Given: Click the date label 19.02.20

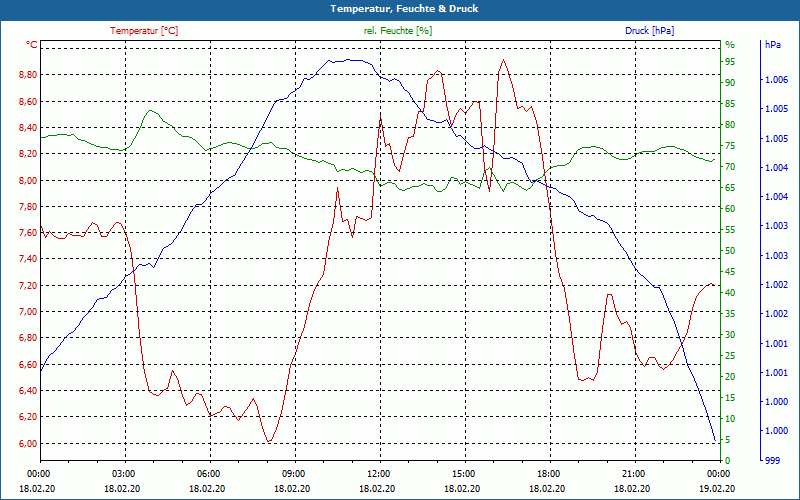Looking at the screenshot, I should click(717, 489).
